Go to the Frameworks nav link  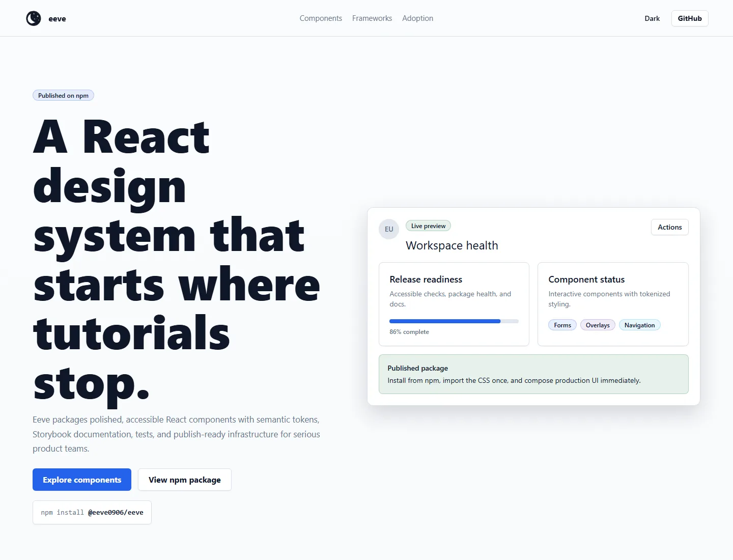(372, 18)
